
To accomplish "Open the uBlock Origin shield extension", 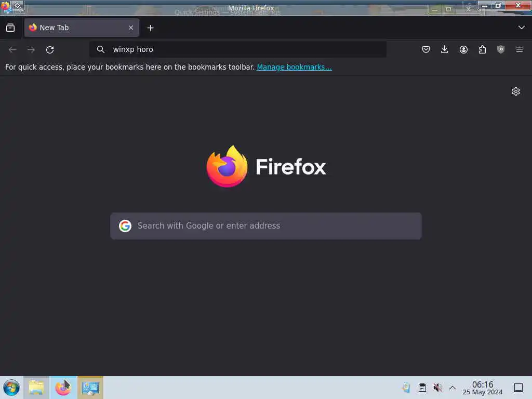I will click(x=501, y=49).
